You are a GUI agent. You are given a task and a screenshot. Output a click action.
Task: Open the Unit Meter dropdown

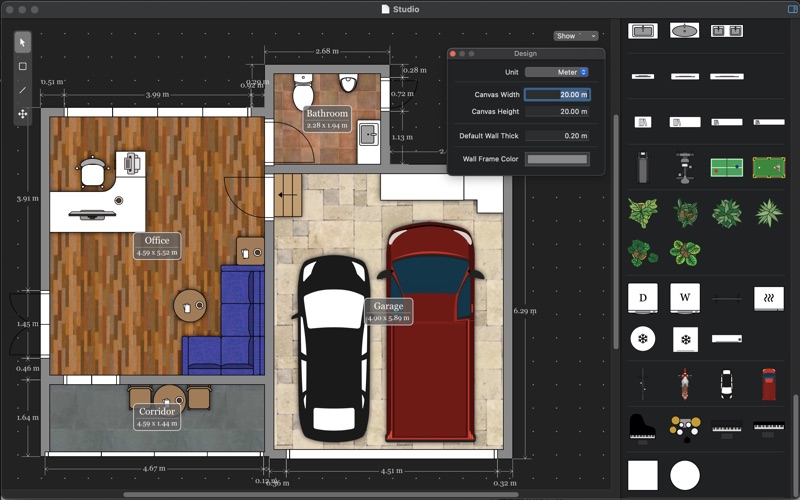coord(557,72)
